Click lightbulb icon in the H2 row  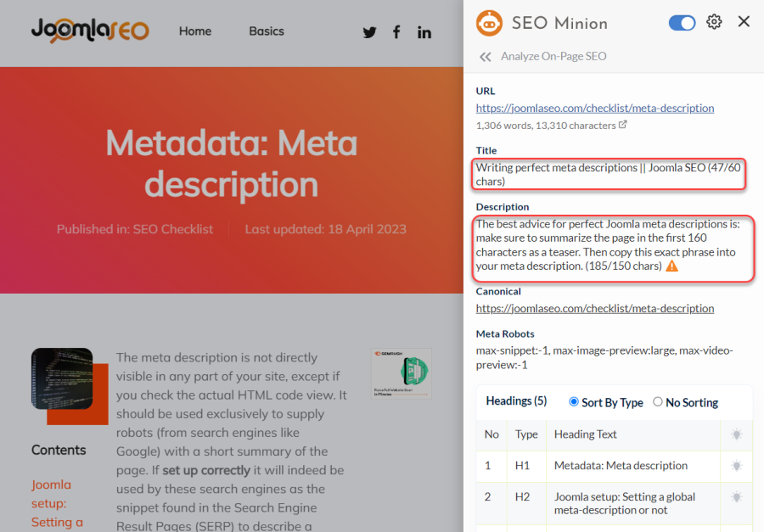(736, 497)
